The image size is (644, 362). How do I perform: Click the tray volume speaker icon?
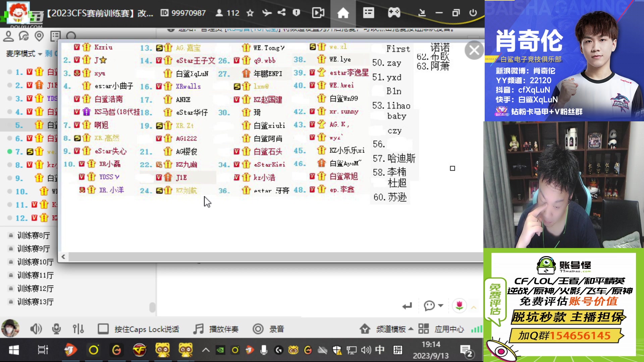pos(366,350)
